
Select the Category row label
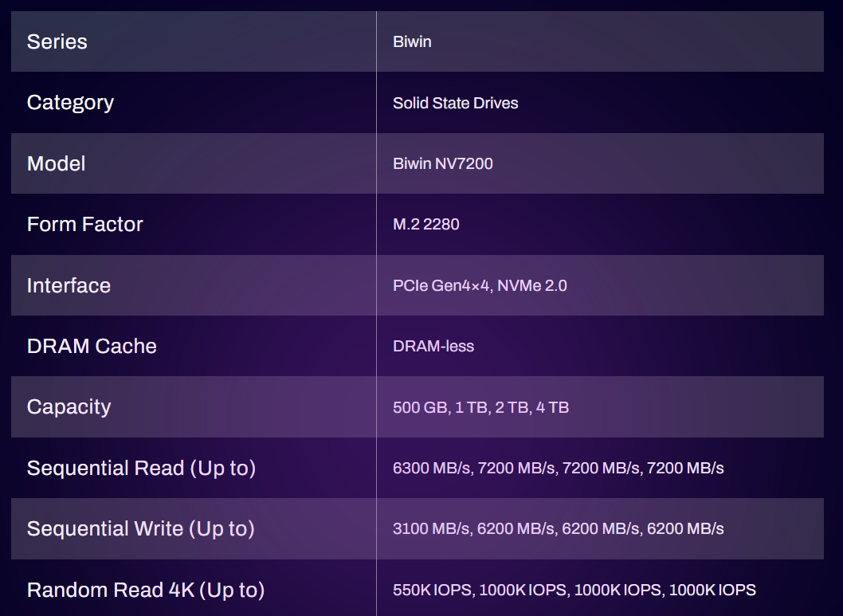point(70,103)
